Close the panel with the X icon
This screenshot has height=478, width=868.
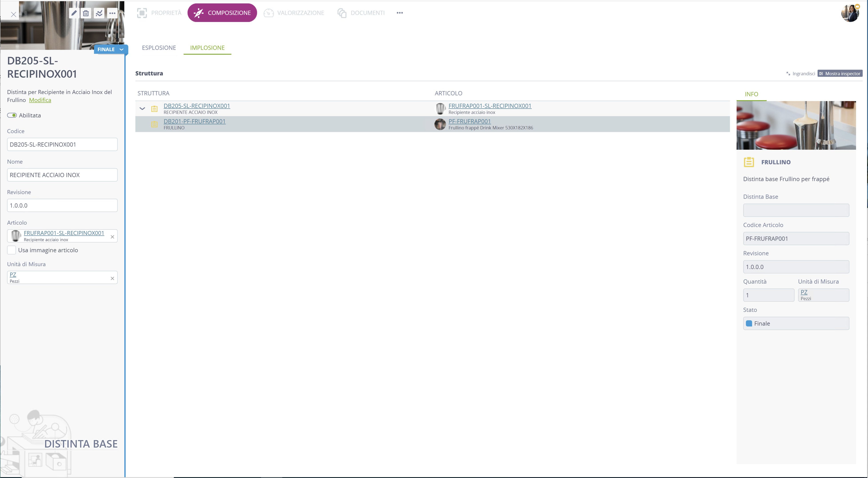click(14, 14)
